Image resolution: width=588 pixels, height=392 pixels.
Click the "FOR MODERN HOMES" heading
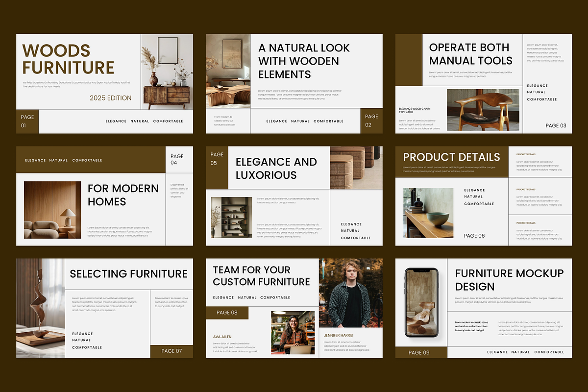coord(123,195)
